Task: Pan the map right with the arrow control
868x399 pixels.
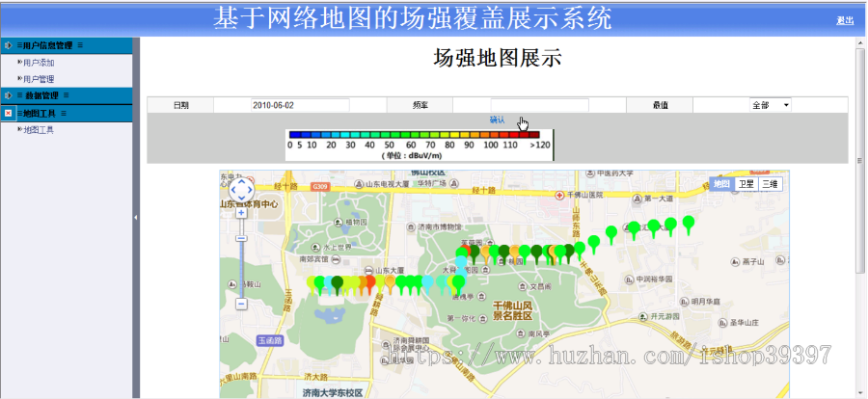Action: click(x=249, y=191)
